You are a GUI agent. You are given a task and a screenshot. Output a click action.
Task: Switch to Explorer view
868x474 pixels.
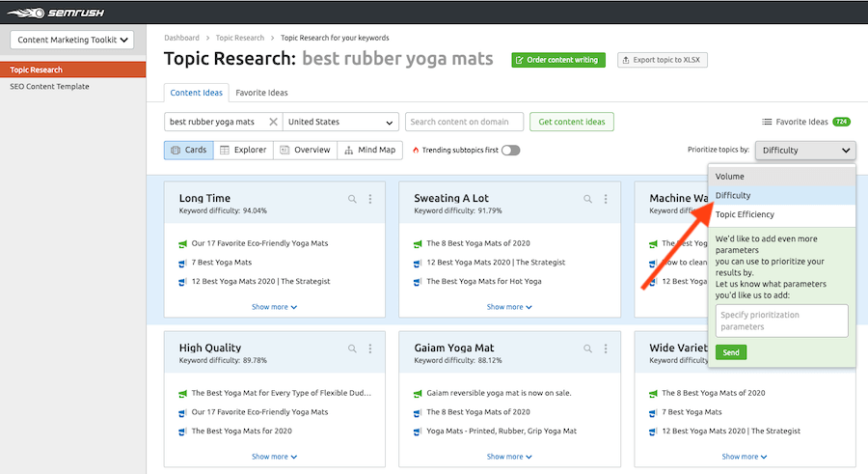[x=243, y=151]
